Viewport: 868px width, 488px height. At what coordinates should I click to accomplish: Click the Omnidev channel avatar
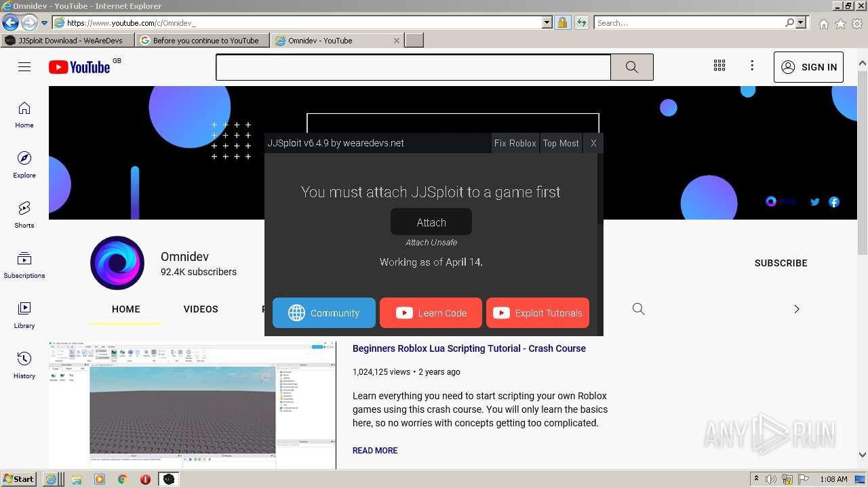click(117, 263)
